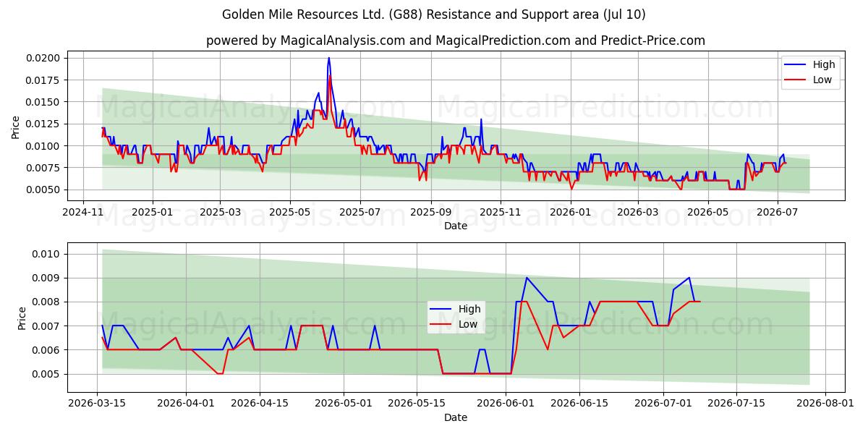The image size is (868, 434).
Task: Click the 2025-01 date tick label
Action: pos(153,212)
